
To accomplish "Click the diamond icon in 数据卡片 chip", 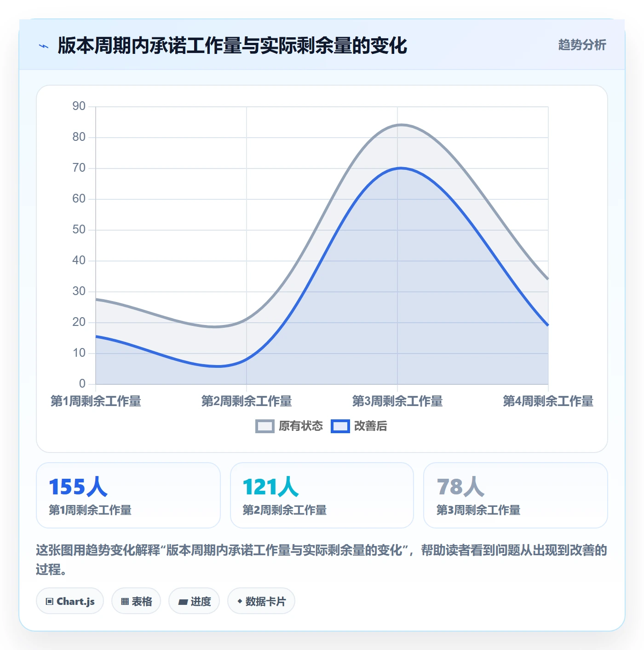I will 240,601.
